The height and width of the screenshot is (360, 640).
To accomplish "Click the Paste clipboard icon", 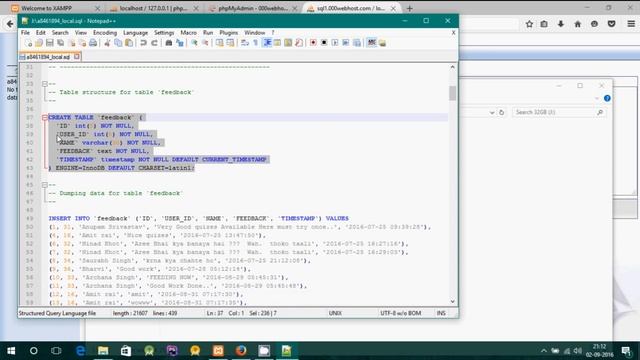I will [129, 43].
